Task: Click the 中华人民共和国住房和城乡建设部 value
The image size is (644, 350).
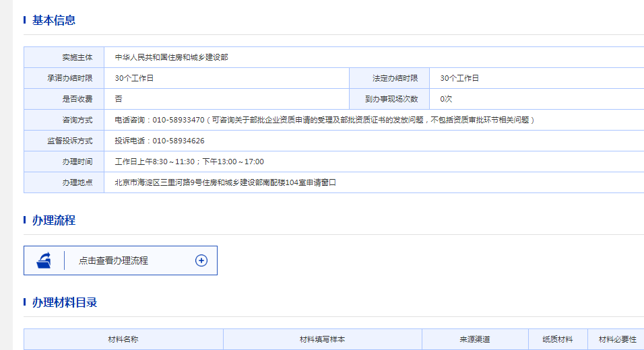Action: click(x=171, y=57)
